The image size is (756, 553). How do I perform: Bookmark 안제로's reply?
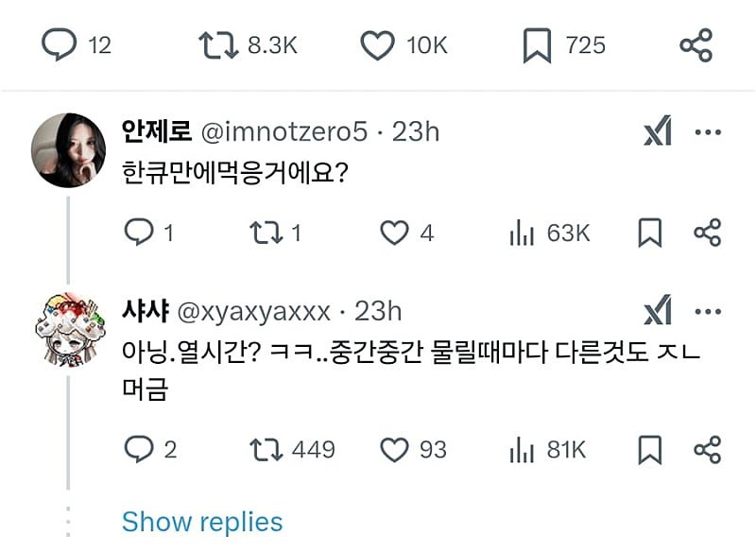tap(650, 233)
